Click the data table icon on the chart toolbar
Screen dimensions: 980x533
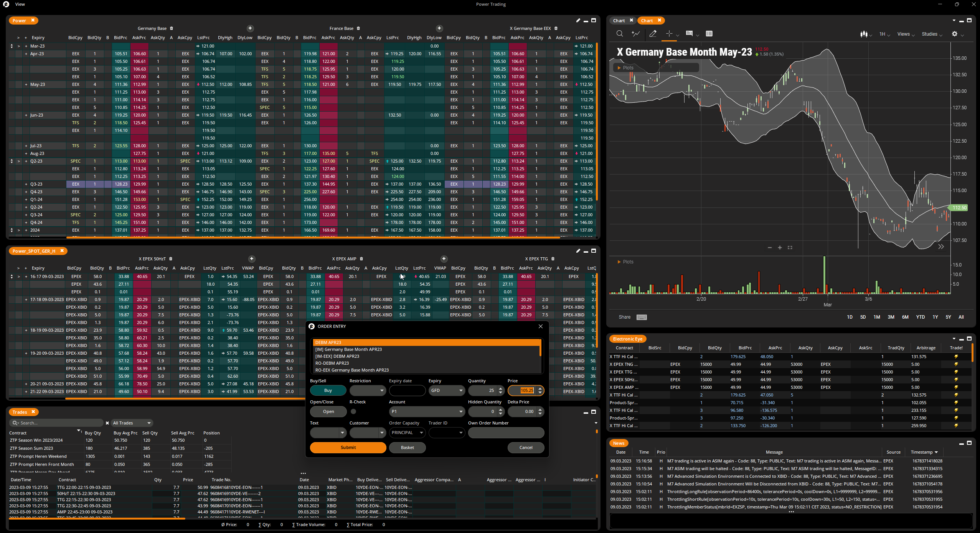click(x=709, y=34)
